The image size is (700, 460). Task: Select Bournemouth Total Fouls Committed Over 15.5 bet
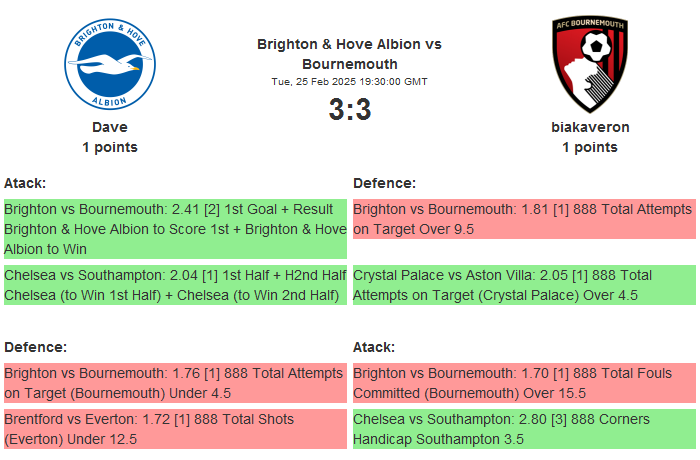click(524, 383)
